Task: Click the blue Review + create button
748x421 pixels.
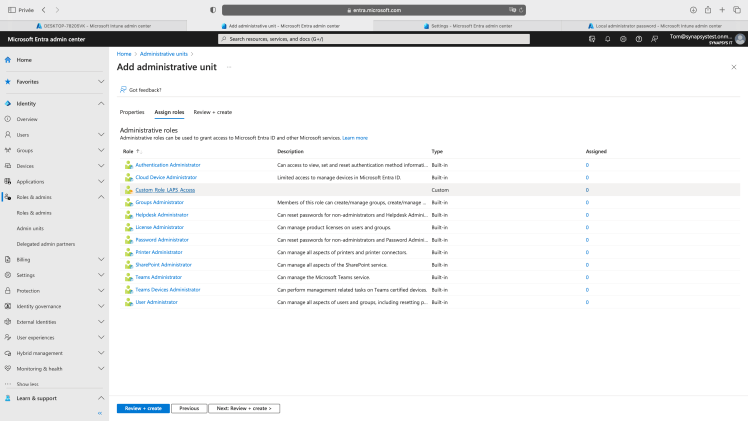Action: coord(143,408)
